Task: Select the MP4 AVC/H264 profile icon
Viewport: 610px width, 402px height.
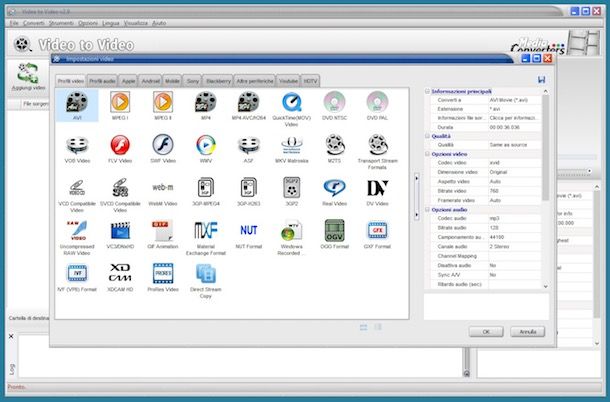Action: [248, 102]
